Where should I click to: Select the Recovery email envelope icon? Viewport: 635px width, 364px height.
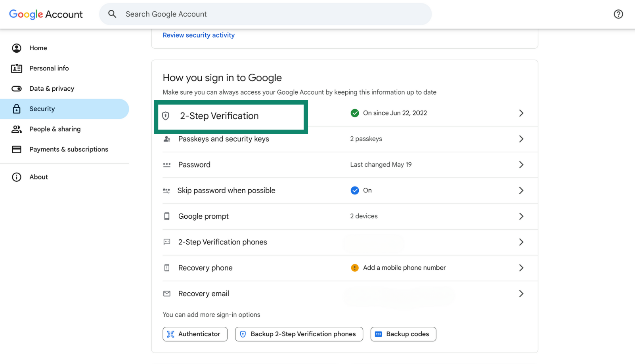(166, 293)
